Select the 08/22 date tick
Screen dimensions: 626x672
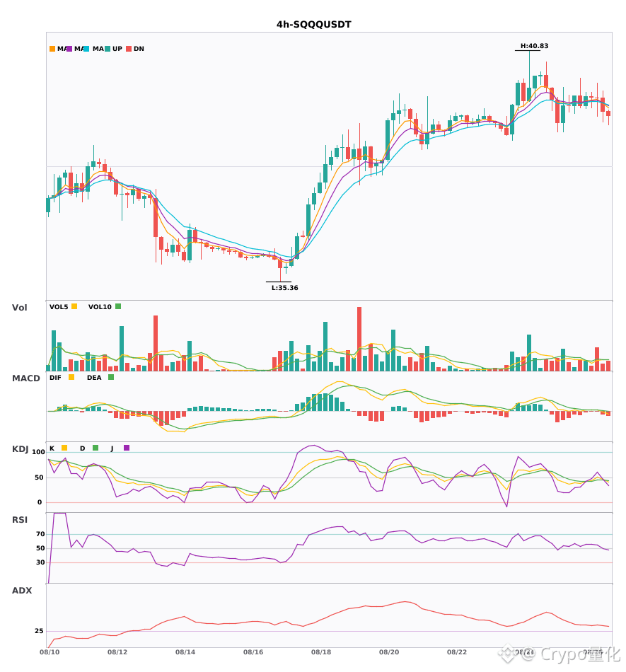(457, 652)
